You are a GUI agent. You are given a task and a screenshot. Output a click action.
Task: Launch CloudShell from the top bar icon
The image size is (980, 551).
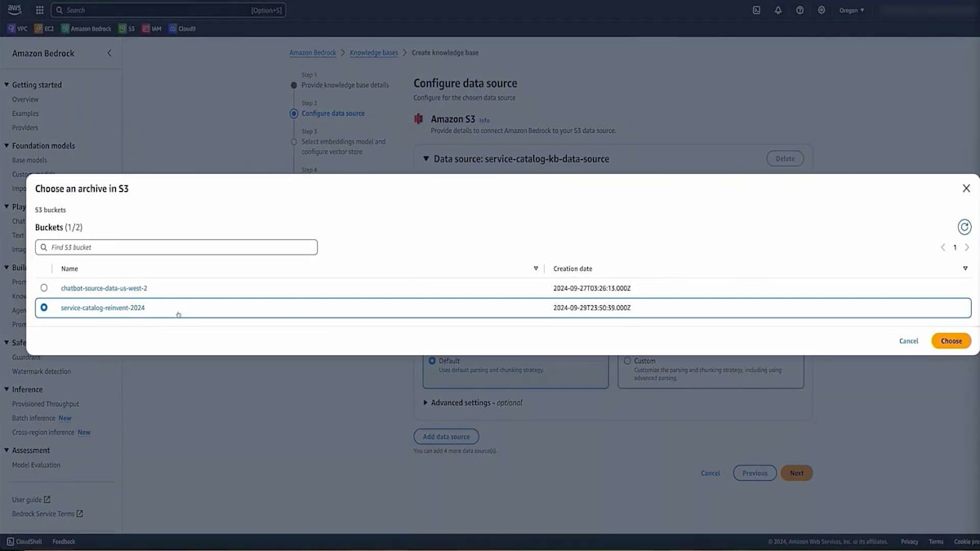tap(756, 11)
